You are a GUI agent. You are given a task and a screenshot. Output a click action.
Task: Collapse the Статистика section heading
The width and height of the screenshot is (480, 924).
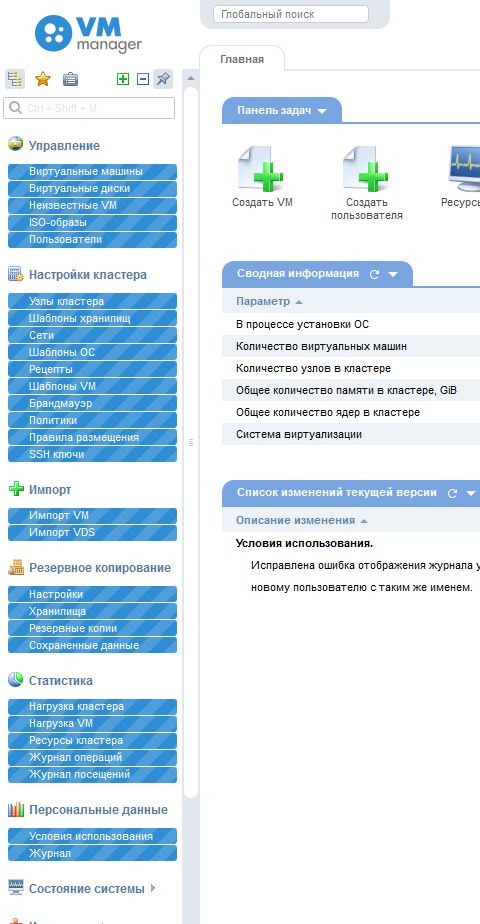tap(61, 681)
